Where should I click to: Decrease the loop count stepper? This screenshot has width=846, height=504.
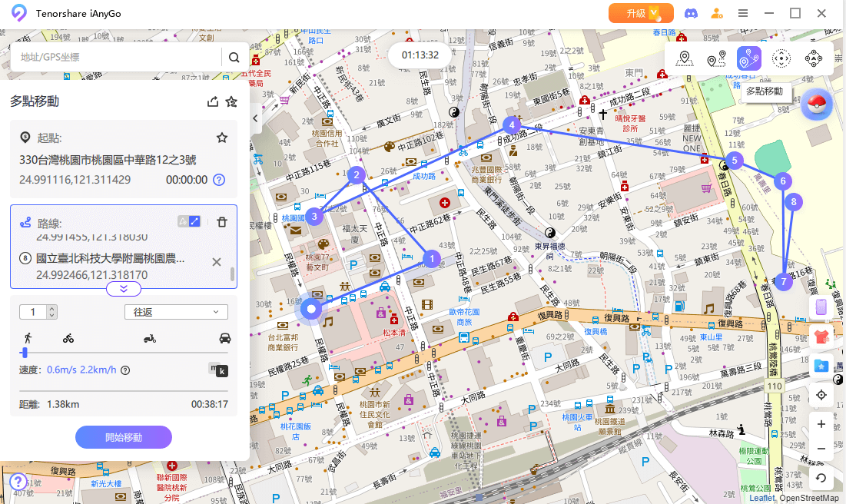51,315
